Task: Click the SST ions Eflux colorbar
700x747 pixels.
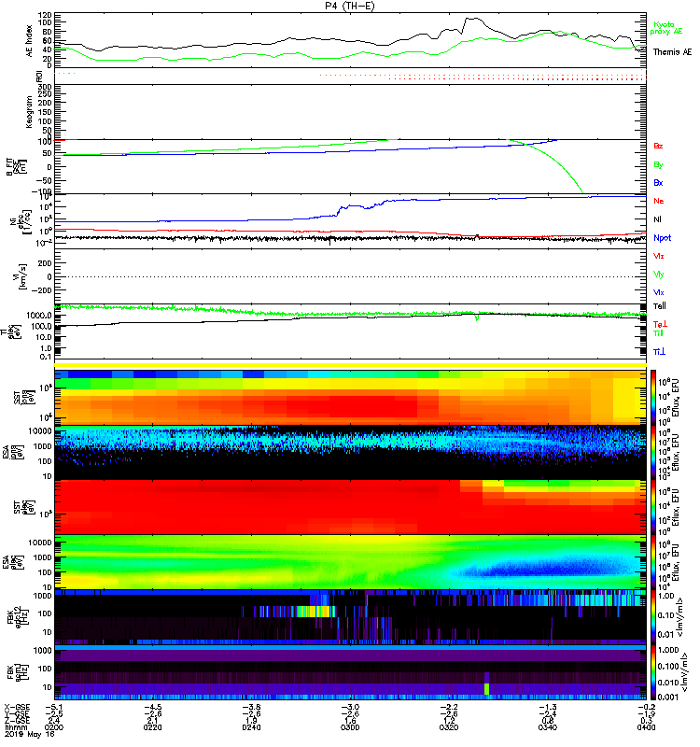Action: click(x=653, y=398)
